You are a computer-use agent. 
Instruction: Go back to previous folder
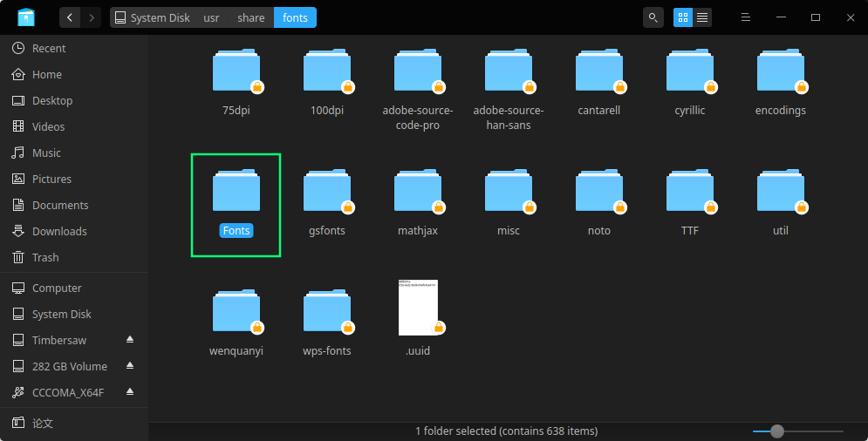[x=70, y=17]
